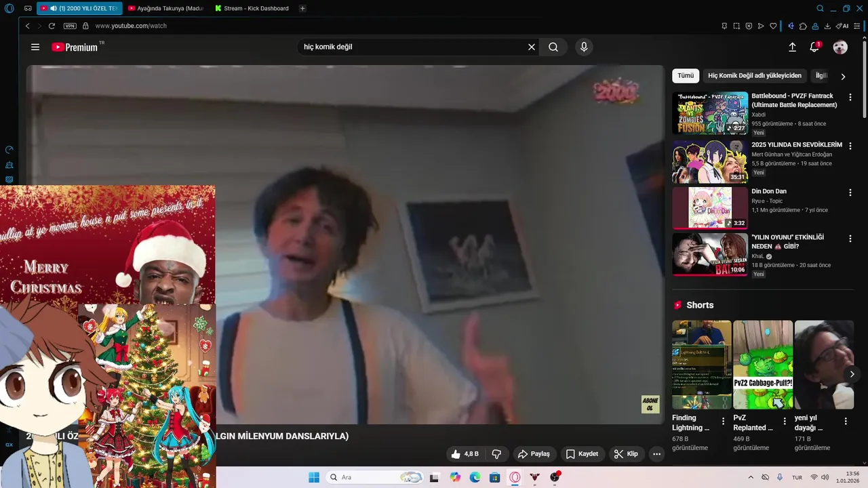Toggle the ad blocker shield icon
Viewport: 868px width, 488px height.
pos(749,26)
